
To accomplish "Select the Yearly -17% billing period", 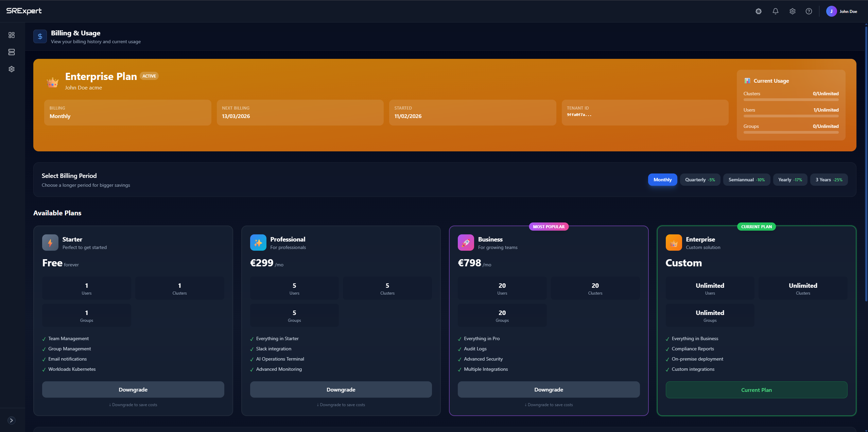I will (x=789, y=180).
